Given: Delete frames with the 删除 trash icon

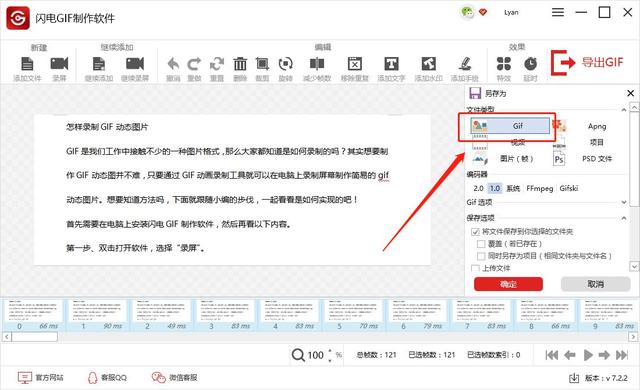Looking at the screenshot, I should pos(240,64).
